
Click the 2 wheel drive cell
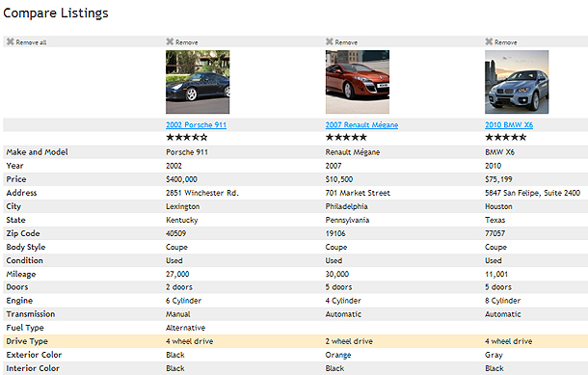(349, 341)
